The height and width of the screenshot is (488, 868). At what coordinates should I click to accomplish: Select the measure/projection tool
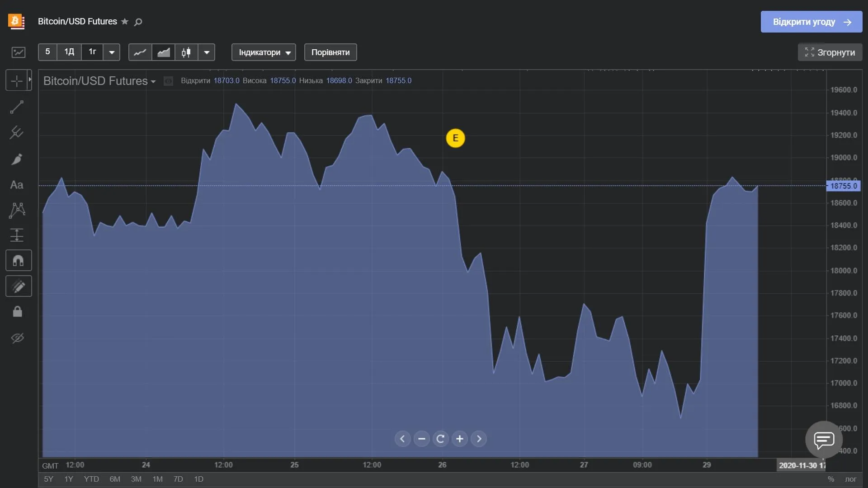[x=17, y=235]
